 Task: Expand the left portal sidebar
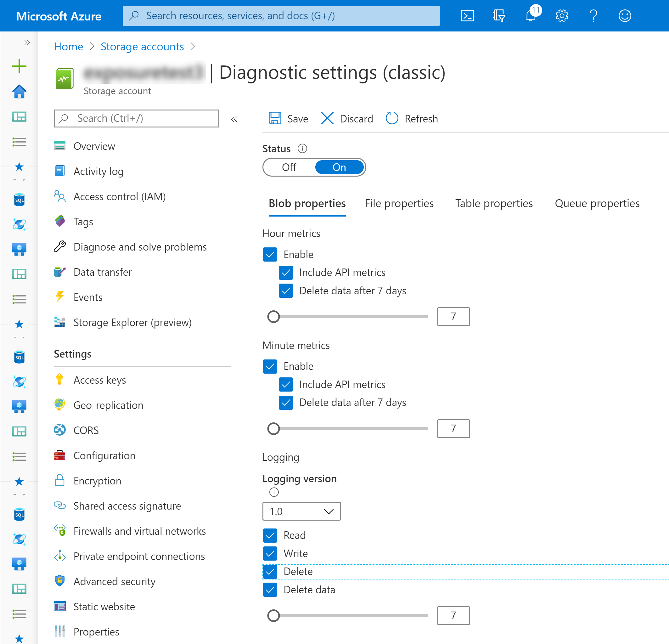click(x=27, y=43)
